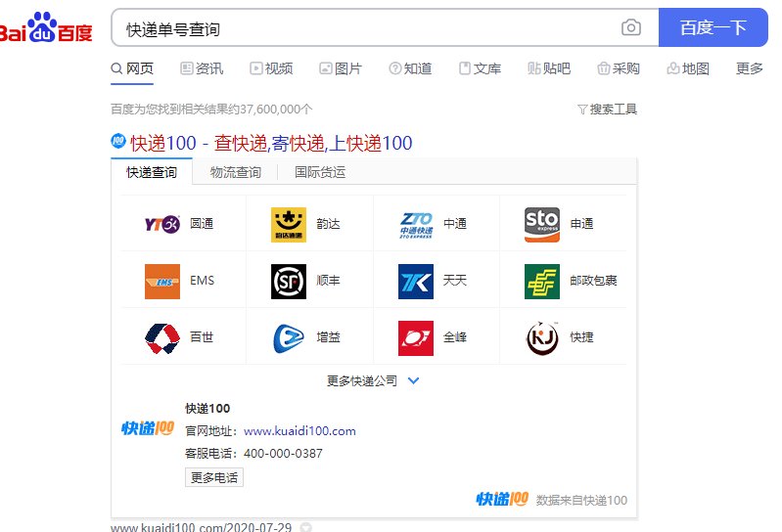Select the SF 顺丰 express icon
The image size is (782, 532).
coord(288,281)
